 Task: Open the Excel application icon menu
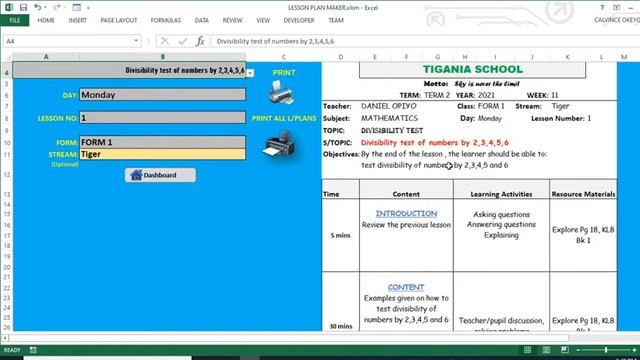(9, 7)
